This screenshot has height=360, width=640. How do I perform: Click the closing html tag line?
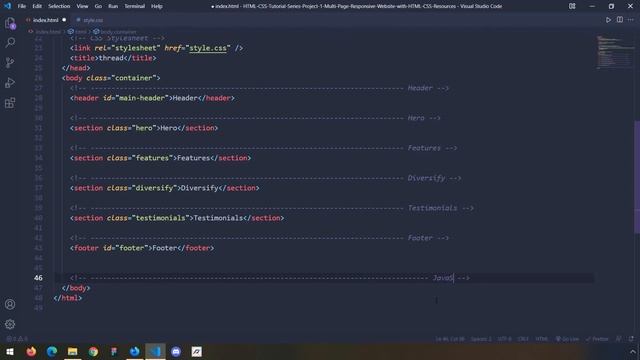(68, 298)
